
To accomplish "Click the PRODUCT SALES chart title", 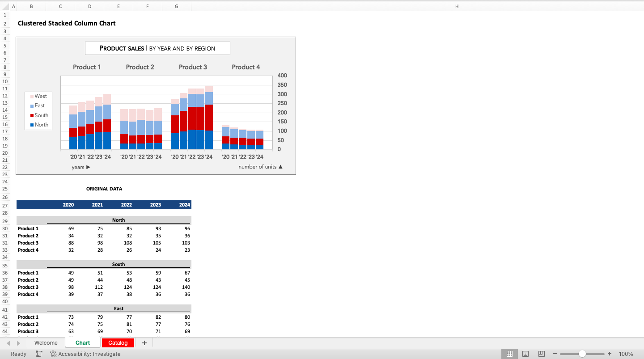I will (x=157, y=48).
